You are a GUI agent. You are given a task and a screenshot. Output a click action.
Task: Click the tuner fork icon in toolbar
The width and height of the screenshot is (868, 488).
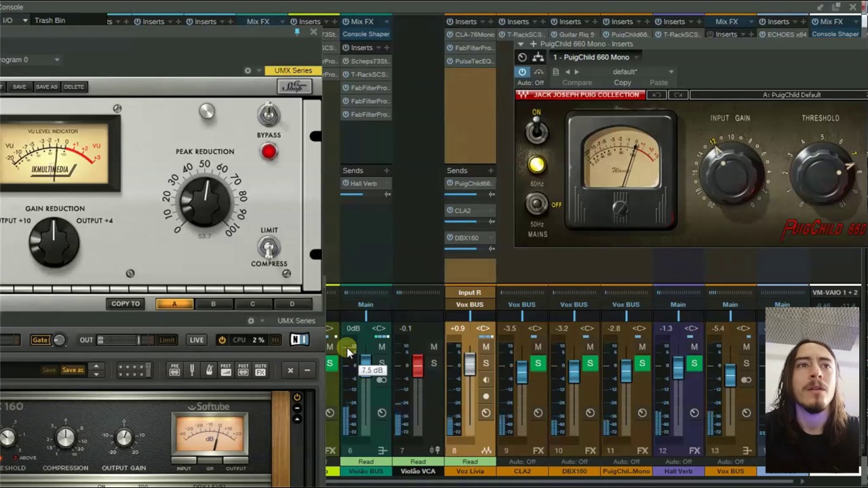point(192,369)
